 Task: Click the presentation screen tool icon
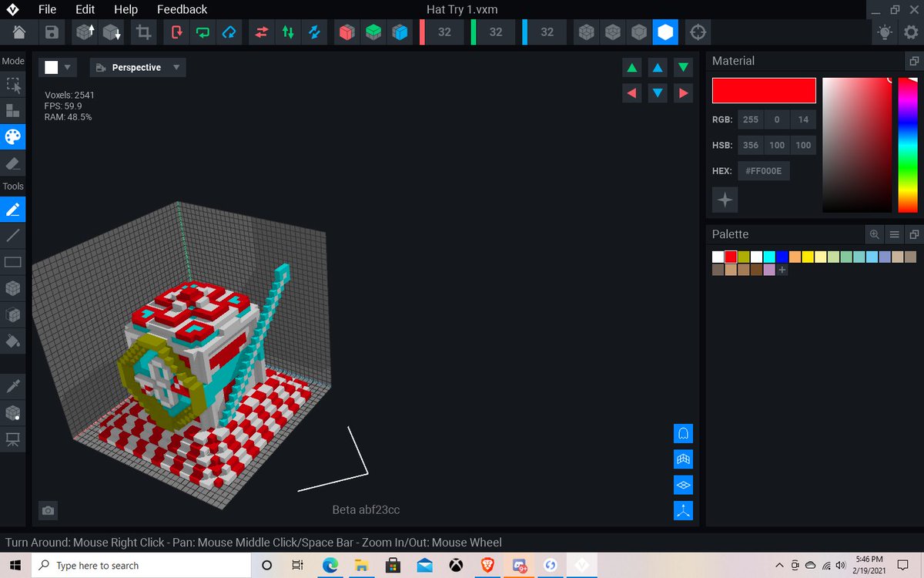pos(12,439)
